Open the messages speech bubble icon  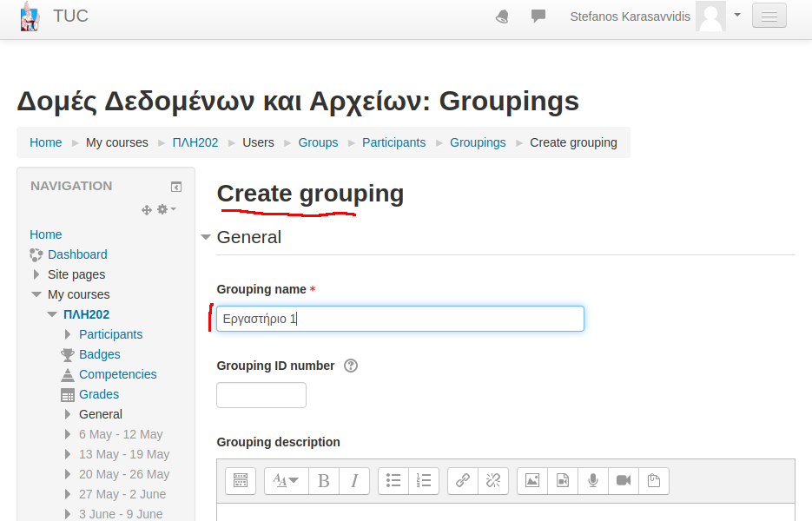pos(538,16)
